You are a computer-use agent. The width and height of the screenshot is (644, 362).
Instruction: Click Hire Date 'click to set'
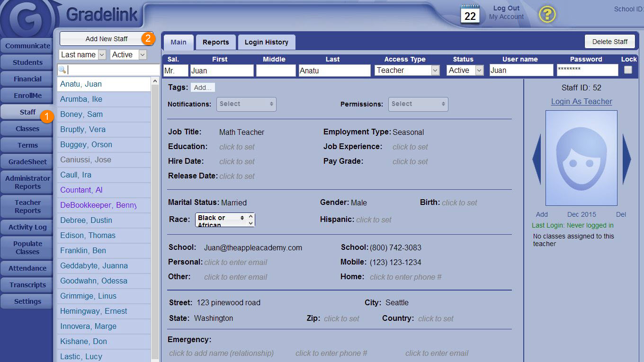click(x=237, y=161)
